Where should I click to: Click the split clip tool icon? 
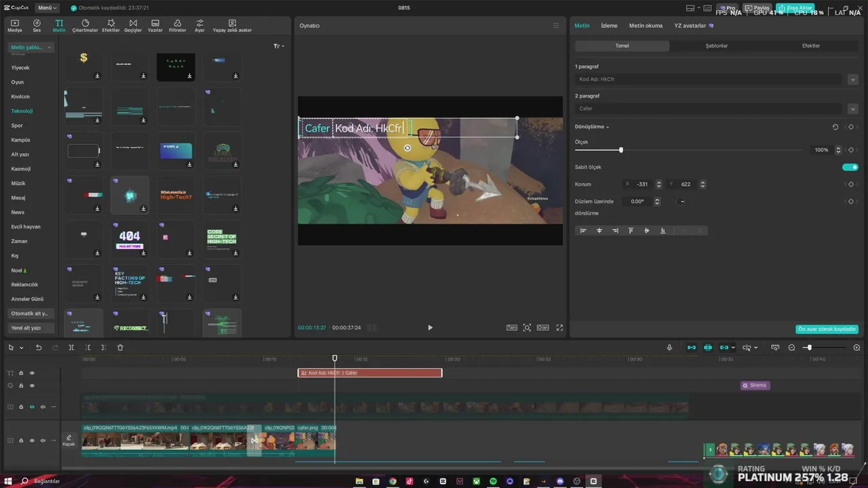click(x=71, y=348)
